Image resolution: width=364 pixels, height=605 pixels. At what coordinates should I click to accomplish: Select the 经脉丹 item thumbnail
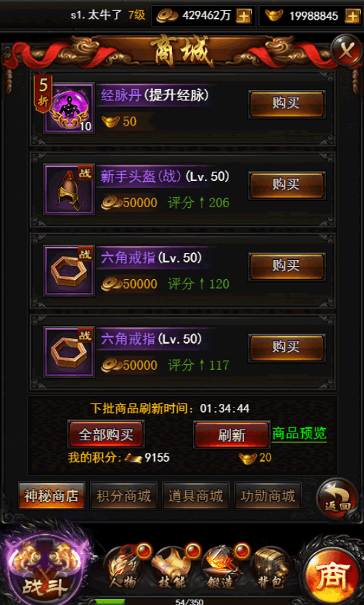tap(69, 108)
